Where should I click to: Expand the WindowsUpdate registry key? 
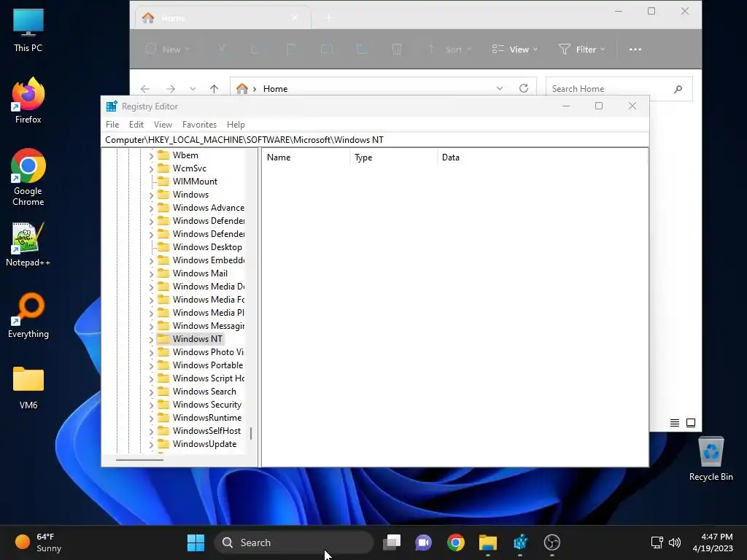(152, 444)
